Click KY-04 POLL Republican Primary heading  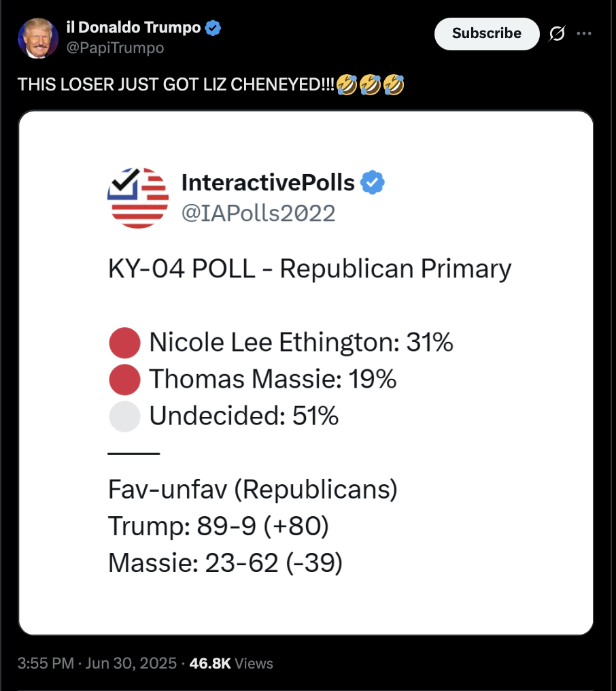(x=309, y=269)
